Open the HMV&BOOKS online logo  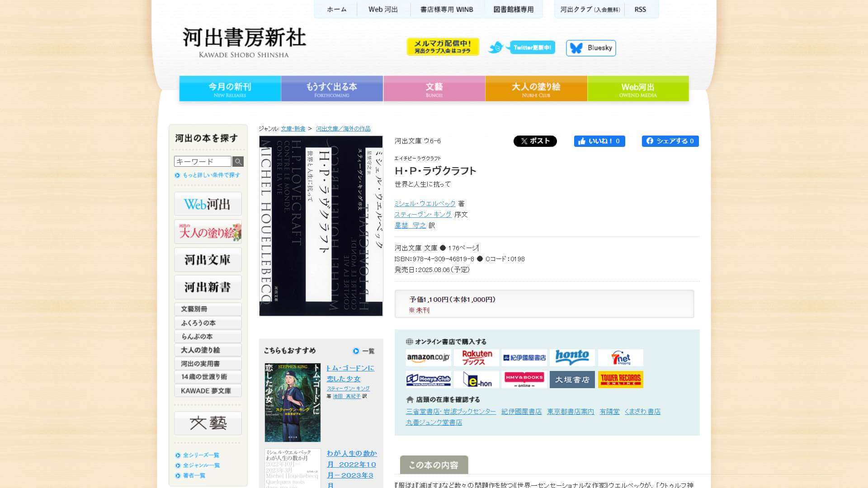[524, 380]
